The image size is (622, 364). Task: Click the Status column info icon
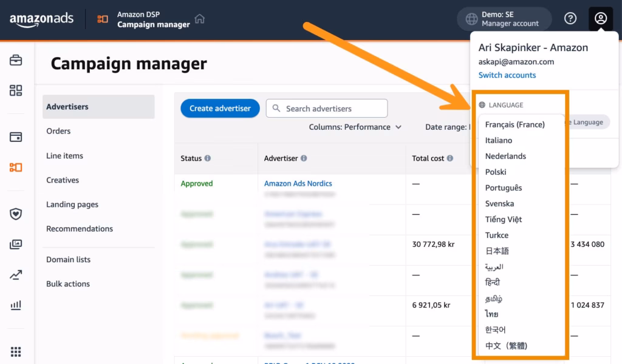point(208,158)
